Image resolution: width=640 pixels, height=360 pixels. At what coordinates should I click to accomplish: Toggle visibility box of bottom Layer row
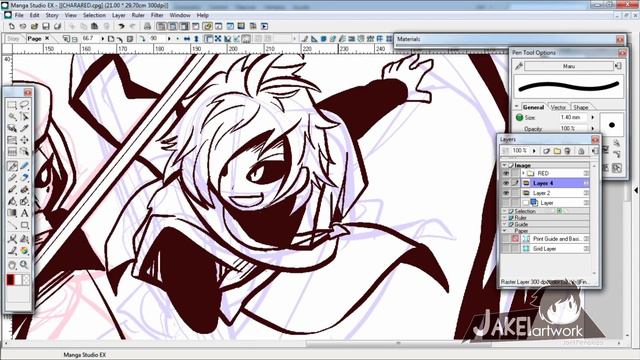[x=506, y=203]
